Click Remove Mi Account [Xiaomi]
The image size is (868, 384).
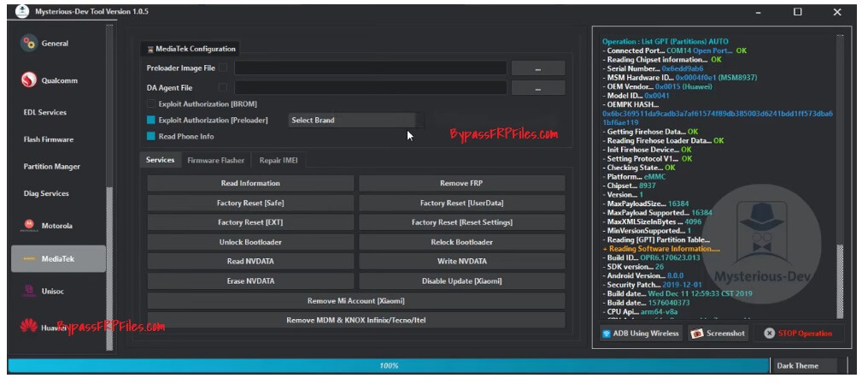point(356,301)
